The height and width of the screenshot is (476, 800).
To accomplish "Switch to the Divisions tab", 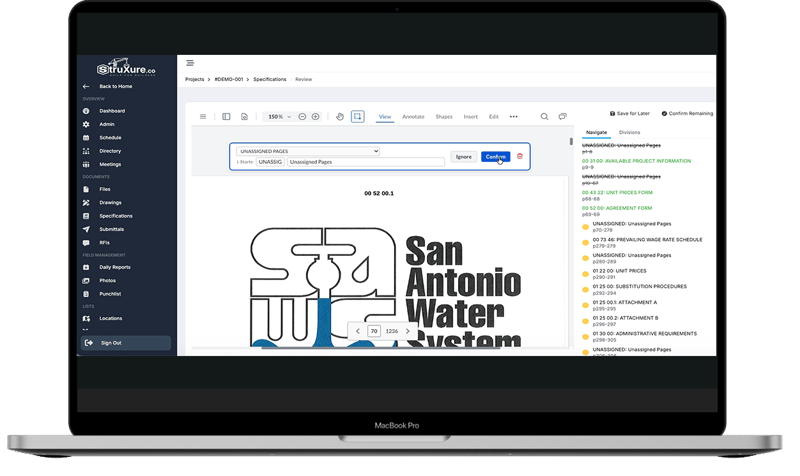I will [630, 132].
